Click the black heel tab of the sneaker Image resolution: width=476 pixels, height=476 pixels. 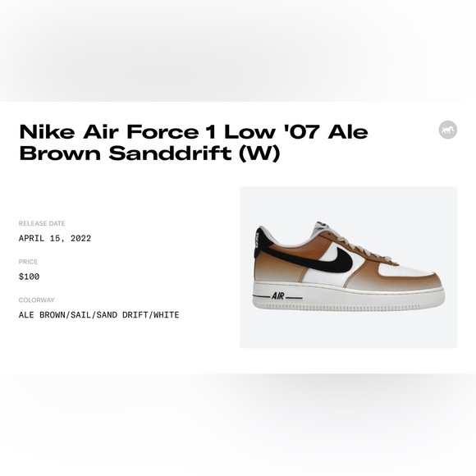(x=262, y=241)
